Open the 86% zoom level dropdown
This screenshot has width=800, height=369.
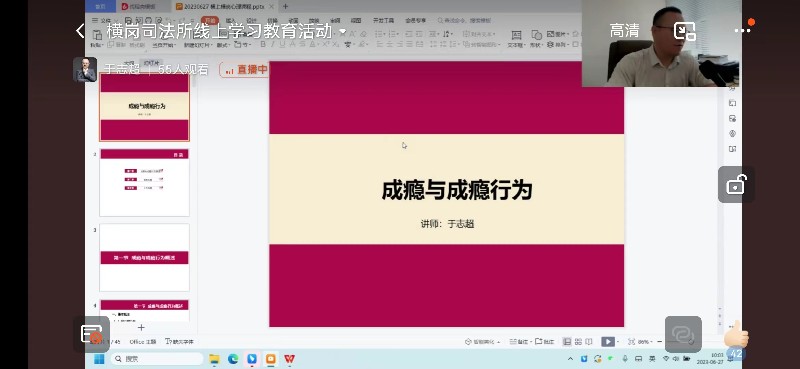pos(645,341)
